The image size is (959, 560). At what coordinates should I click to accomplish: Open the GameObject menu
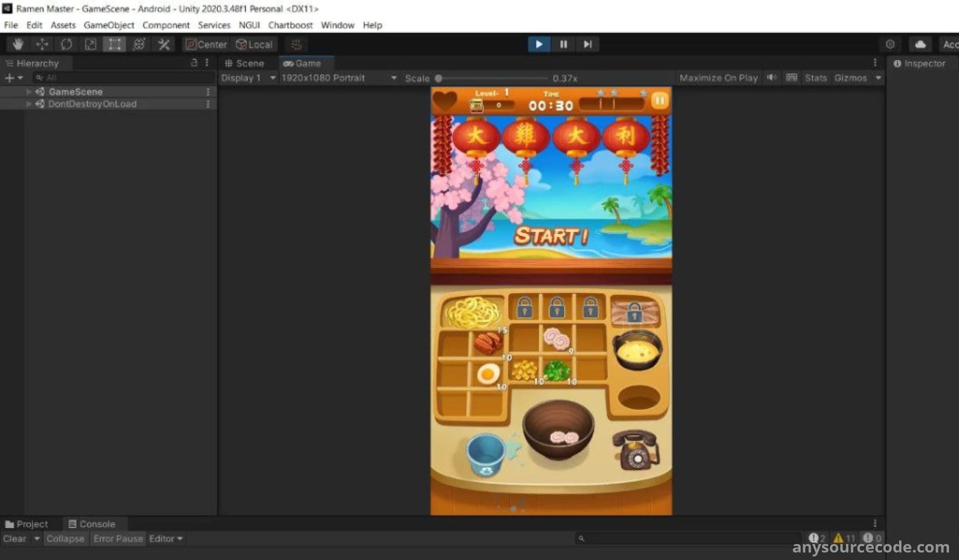(x=108, y=25)
